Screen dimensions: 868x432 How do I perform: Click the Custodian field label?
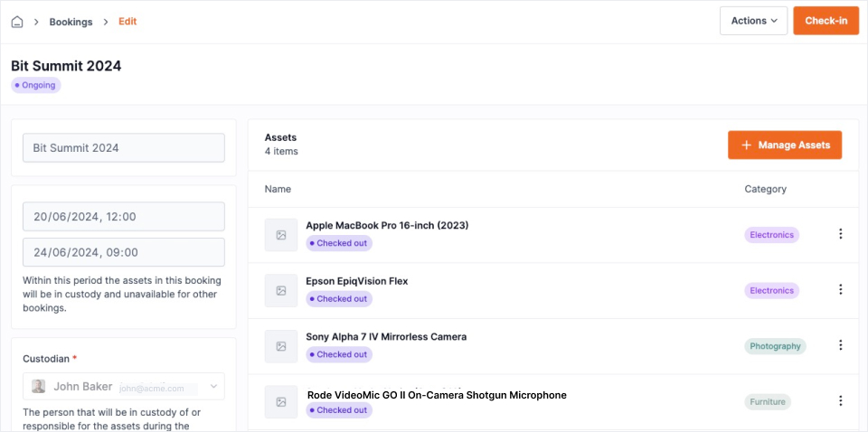coord(46,359)
